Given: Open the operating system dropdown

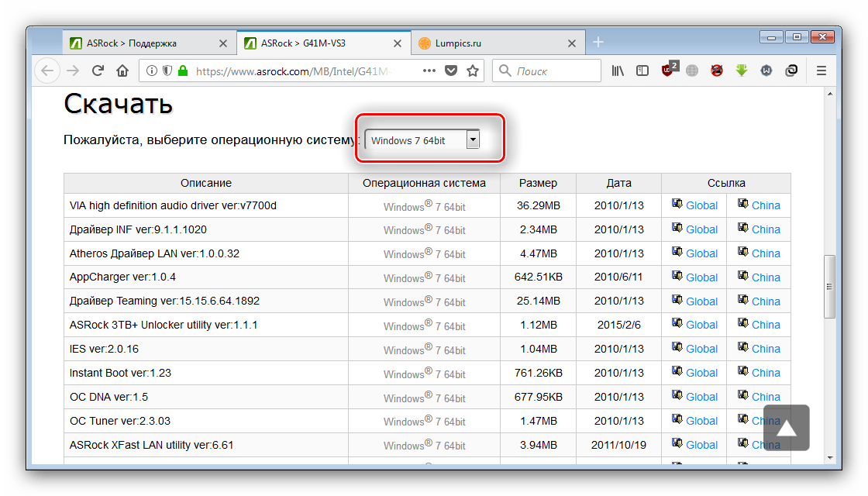Looking at the screenshot, I should click(x=422, y=139).
